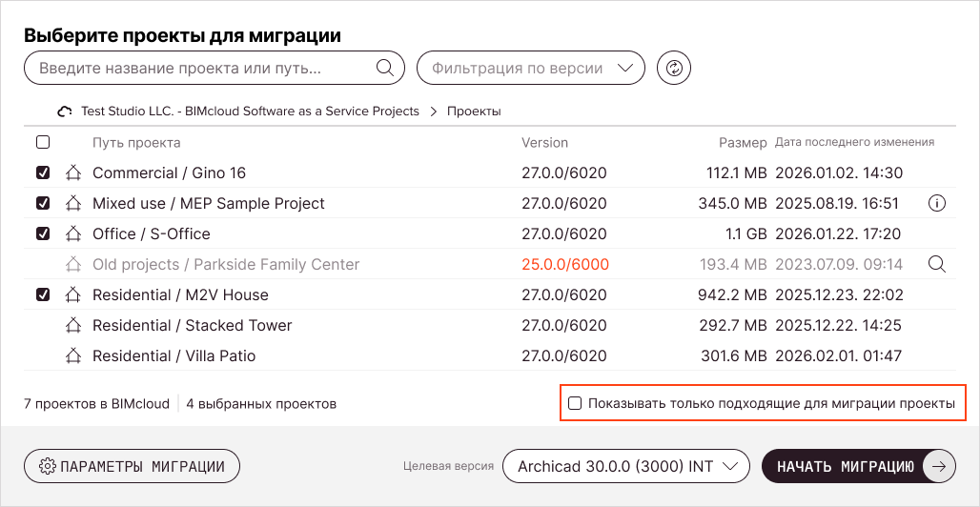Sort by Дата последнего изменения header
980x507 pixels.
854,142
